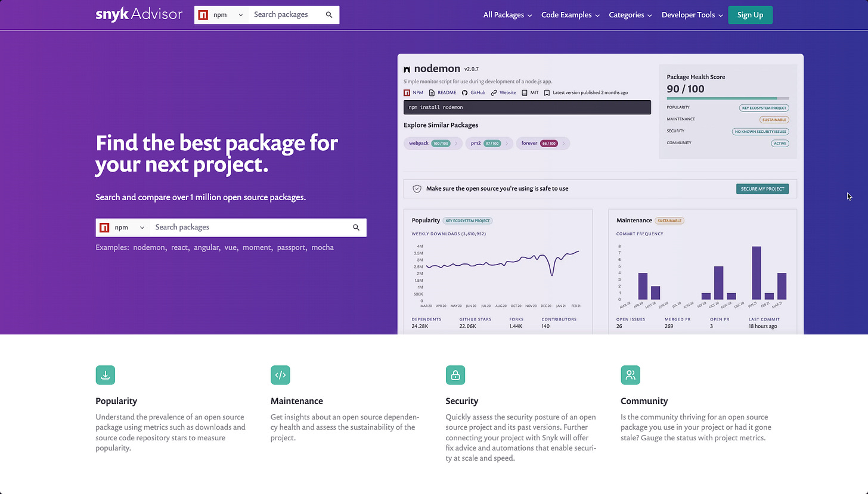Click the Security lock icon

coord(455,375)
